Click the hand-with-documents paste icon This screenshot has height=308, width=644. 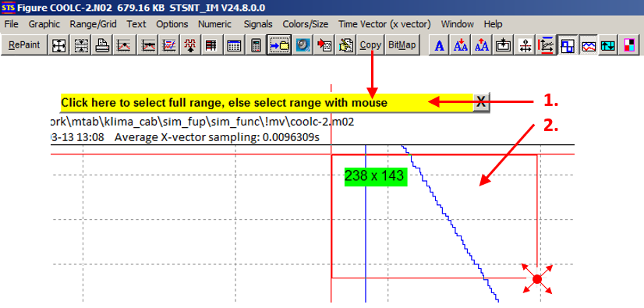tap(345, 45)
